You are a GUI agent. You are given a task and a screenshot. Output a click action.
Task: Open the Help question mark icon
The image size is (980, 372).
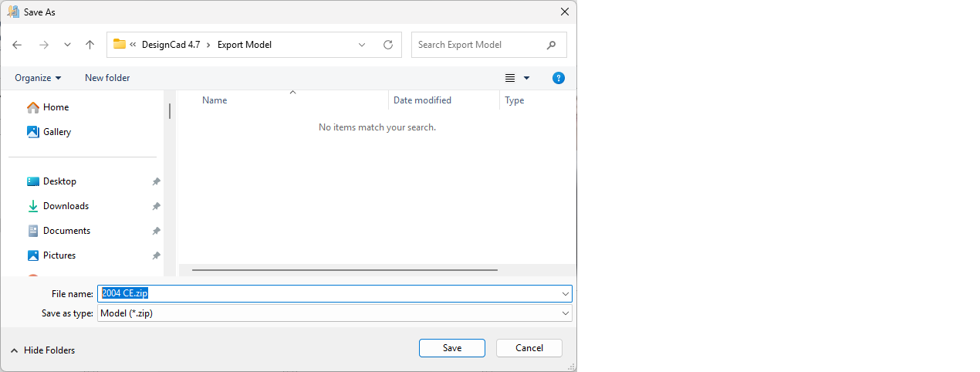coord(559,78)
